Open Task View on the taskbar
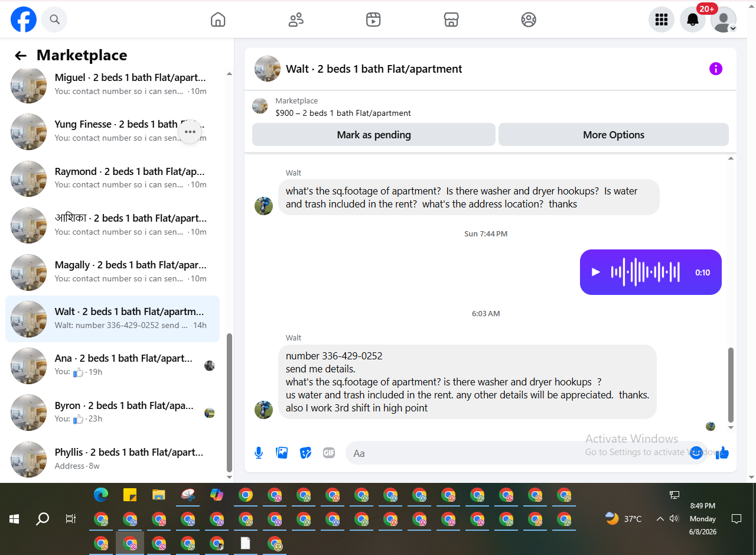756x555 pixels. point(71,519)
